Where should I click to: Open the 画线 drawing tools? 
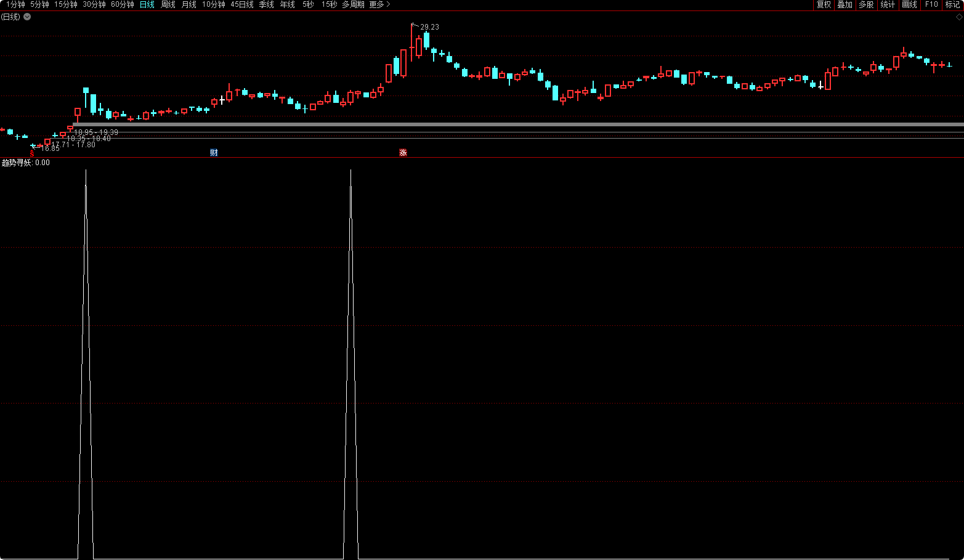pyautogui.click(x=909, y=5)
